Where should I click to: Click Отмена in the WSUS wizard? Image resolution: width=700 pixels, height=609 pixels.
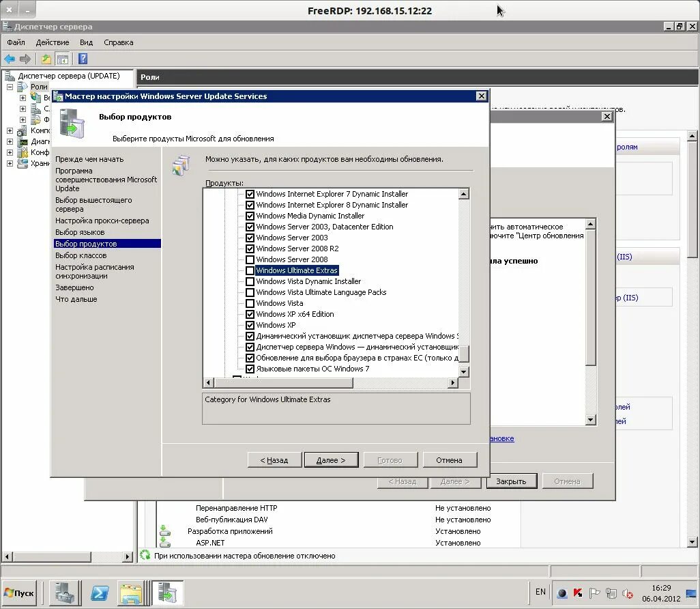(449, 459)
